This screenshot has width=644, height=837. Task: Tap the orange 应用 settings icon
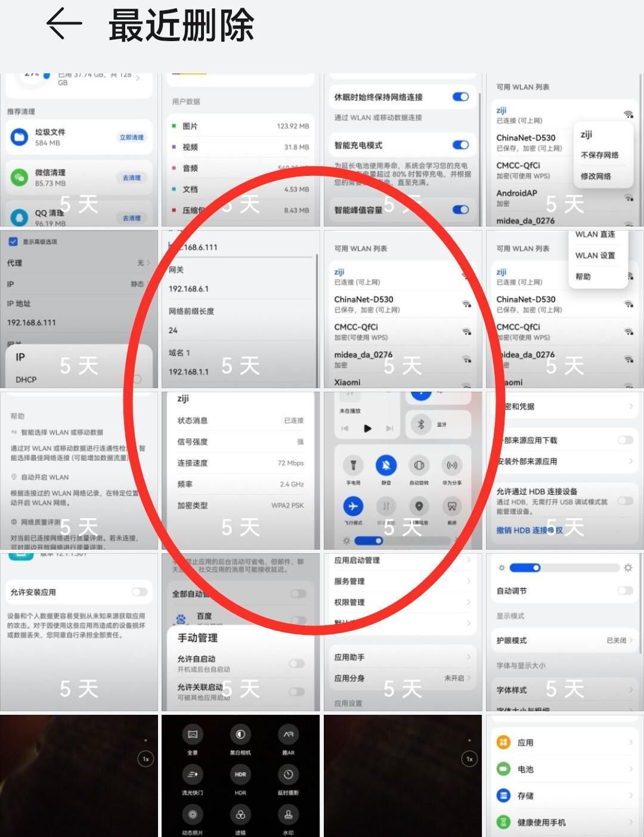(x=504, y=742)
